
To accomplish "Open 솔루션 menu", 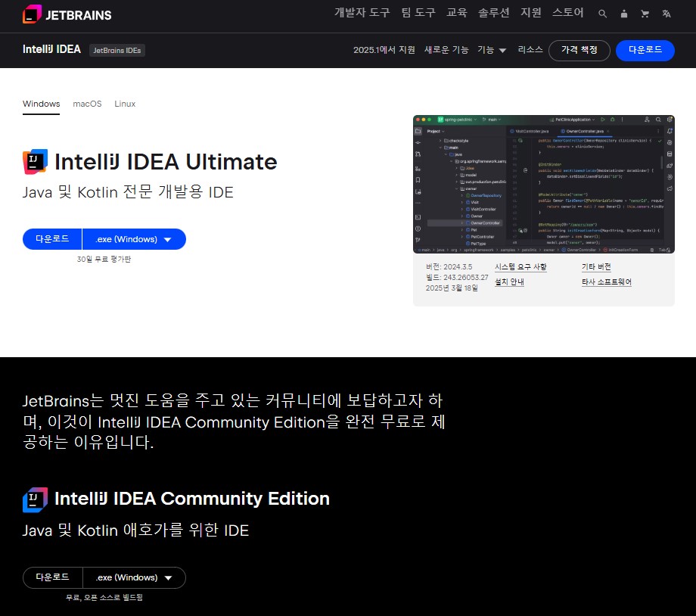I will 493,12.
